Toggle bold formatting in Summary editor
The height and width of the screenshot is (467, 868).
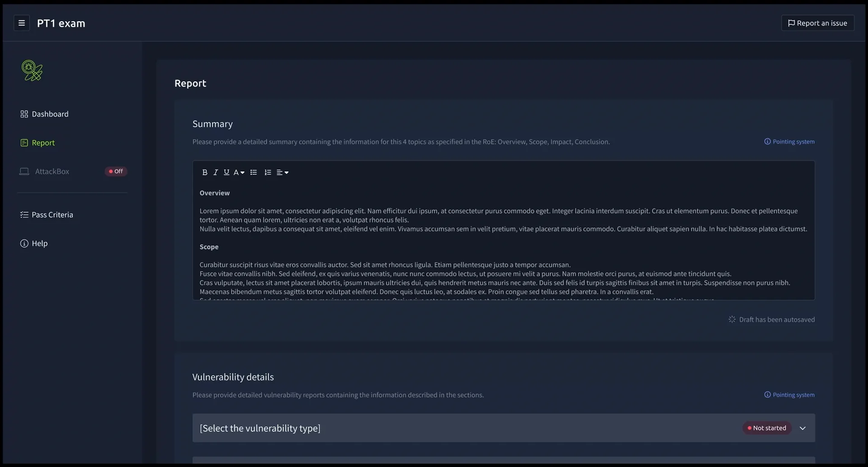(x=205, y=172)
